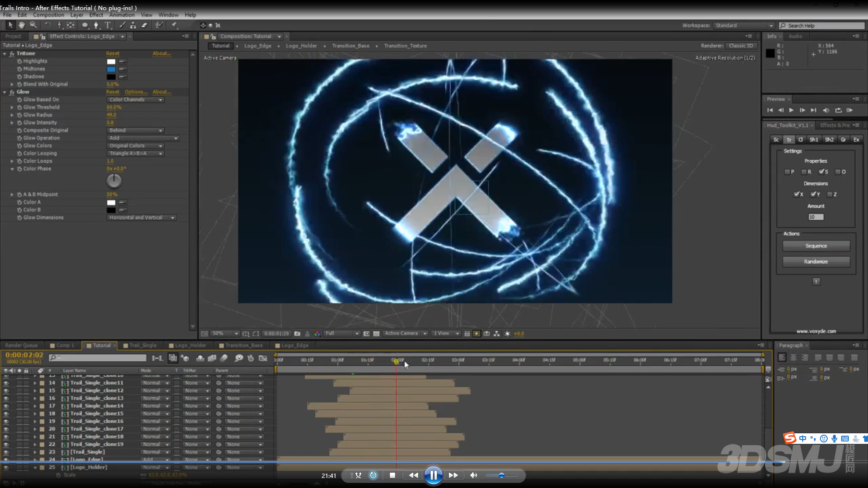868x488 pixels.
Task: Uncheck the S property checkbox
Action: (x=821, y=172)
